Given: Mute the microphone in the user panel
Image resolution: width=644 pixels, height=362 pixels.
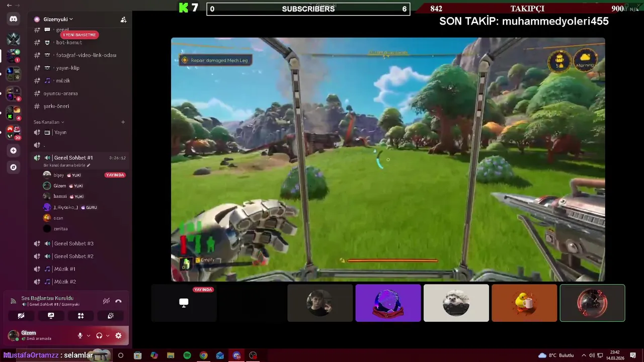Looking at the screenshot, I should [80, 335].
